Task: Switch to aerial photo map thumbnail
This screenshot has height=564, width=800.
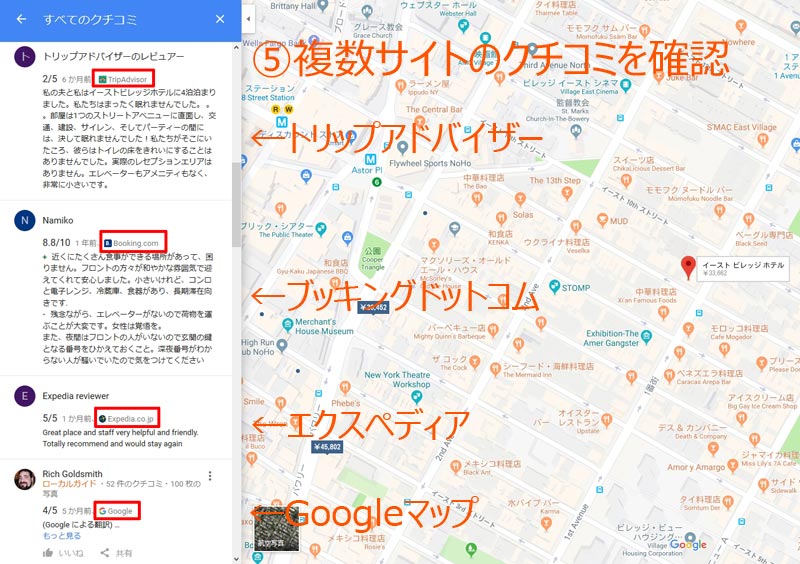Action: pyautogui.click(x=277, y=529)
